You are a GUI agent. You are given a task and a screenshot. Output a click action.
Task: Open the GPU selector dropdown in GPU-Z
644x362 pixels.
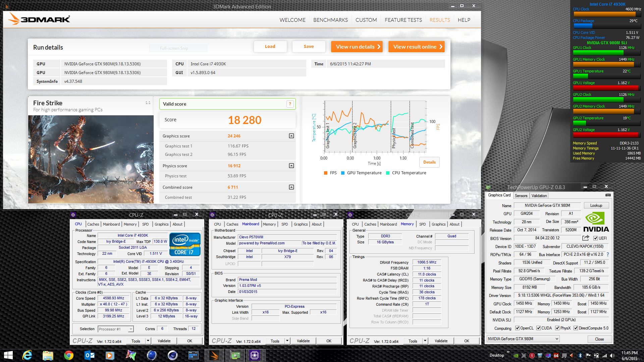523,339
